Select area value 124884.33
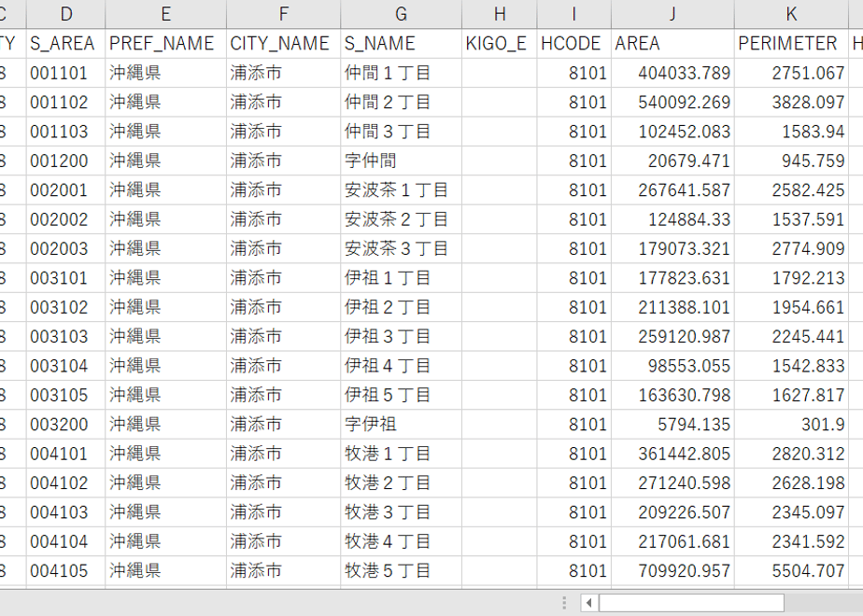Screen dimensions: 863x616 coord(672,219)
